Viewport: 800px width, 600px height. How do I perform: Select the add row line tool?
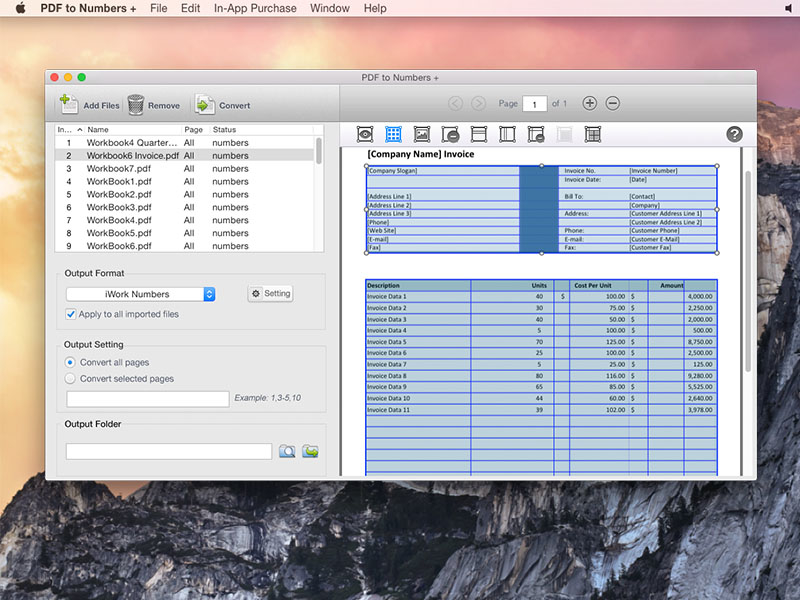coord(479,135)
